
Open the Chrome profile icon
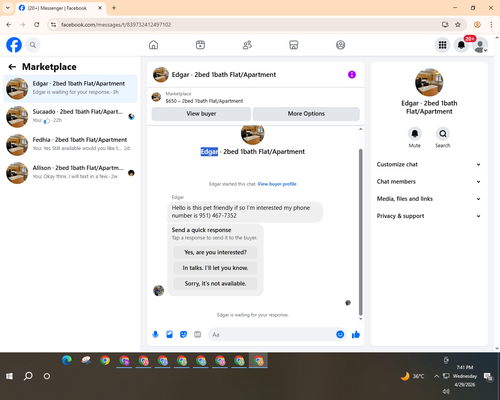(x=477, y=25)
